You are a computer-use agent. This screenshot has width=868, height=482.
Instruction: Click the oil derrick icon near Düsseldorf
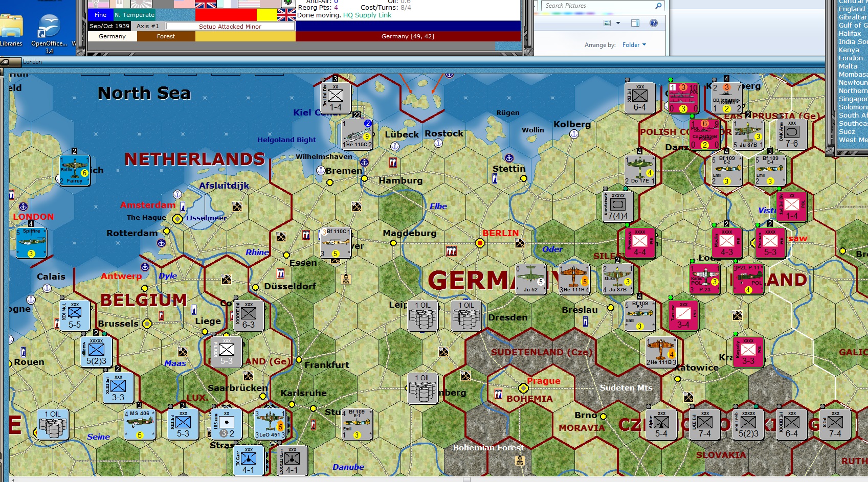click(x=346, y=279)
